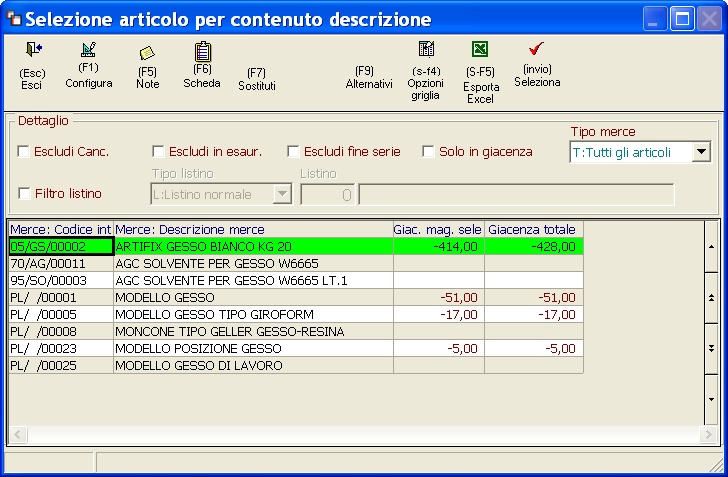Check the Escludi fine serie box
728x477 pixels.
click(293, 151)
